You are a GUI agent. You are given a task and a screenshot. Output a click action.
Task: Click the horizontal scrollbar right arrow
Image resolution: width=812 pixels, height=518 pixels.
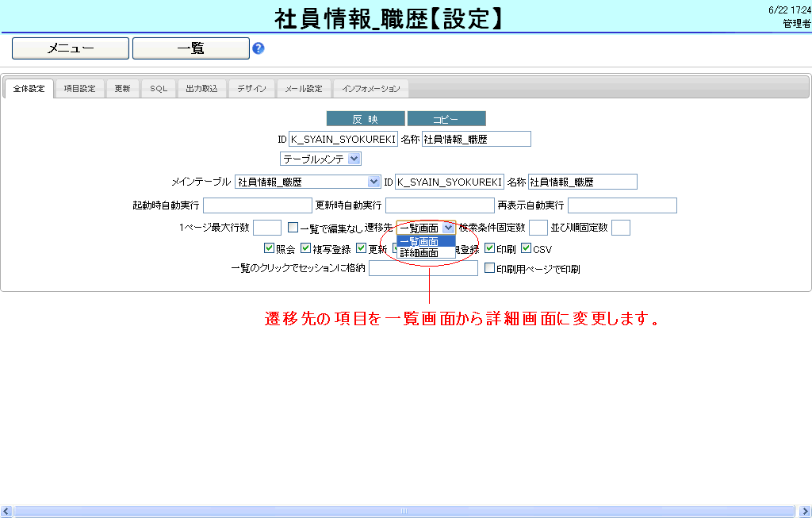click(x=806, y=512)
